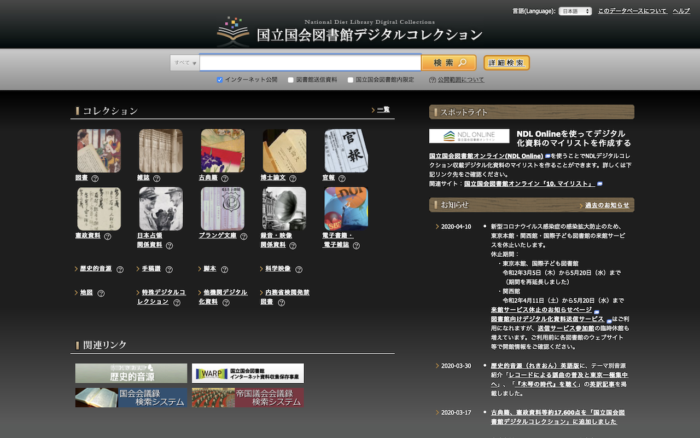Image resolution: width=700 pixels, height=438 pixels.
Task: Open the プランゲ文庫 collection icon
Action: pyautogui.click(x=222, y=208)
